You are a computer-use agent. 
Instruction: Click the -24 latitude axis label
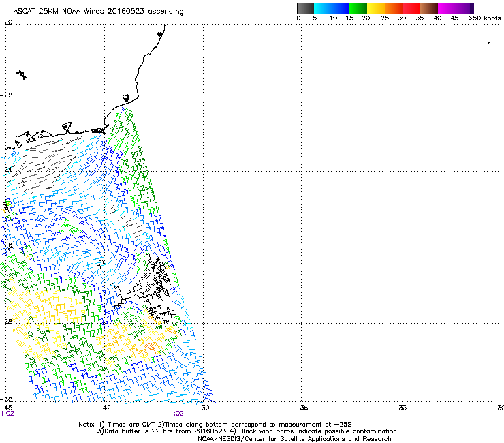tap(6, 170)
